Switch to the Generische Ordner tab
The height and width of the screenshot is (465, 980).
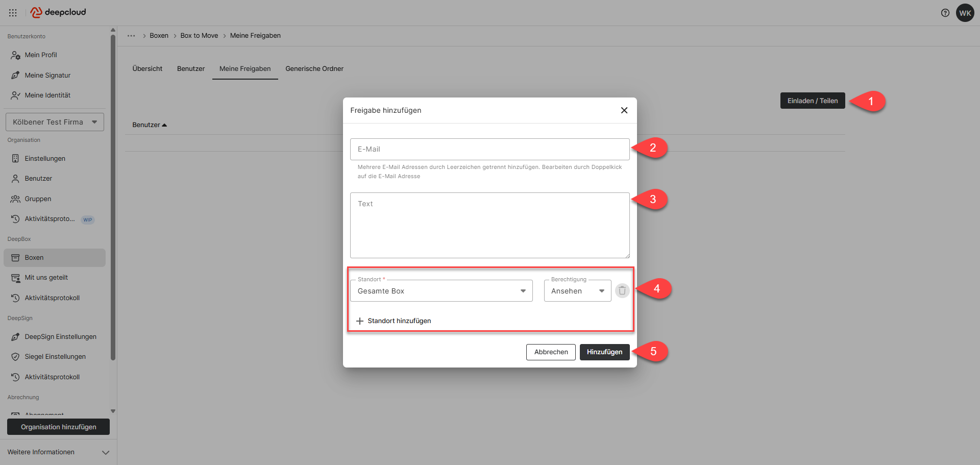pyautogui.click(x=314, y=69)
